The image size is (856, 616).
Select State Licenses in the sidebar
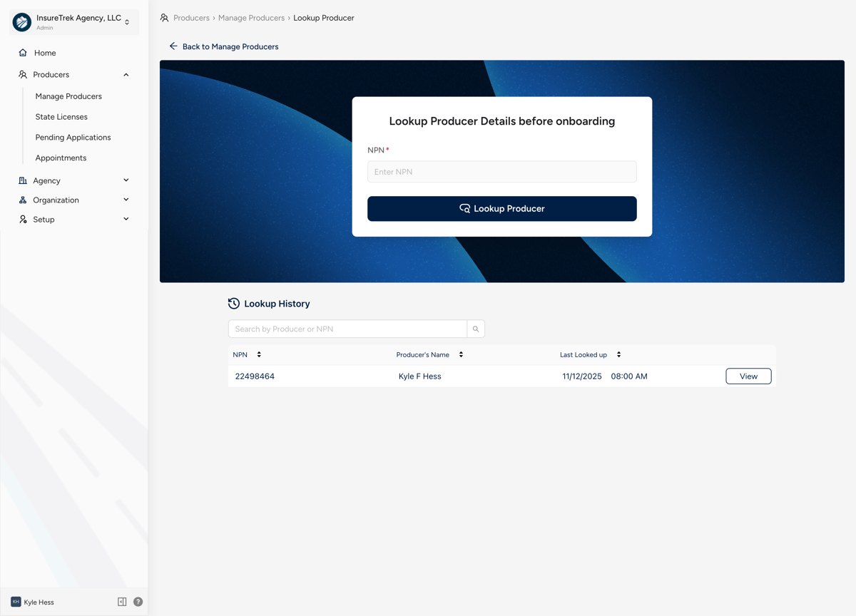(61, 116)
